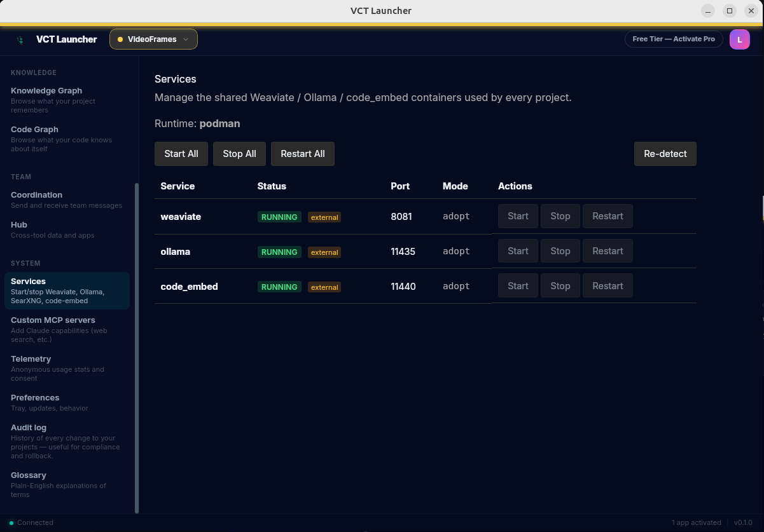Click the Mode column header
This screenshot has width=764, height=532.
coord(455,186)
